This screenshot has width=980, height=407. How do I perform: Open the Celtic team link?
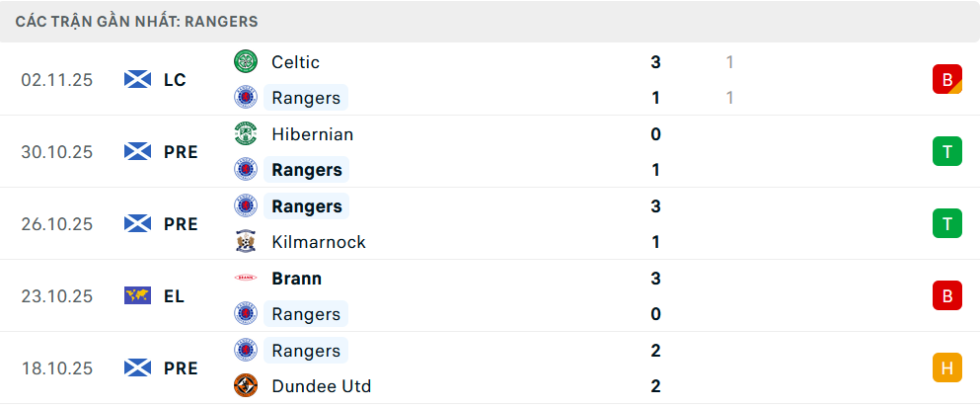(x=295, y=61)
